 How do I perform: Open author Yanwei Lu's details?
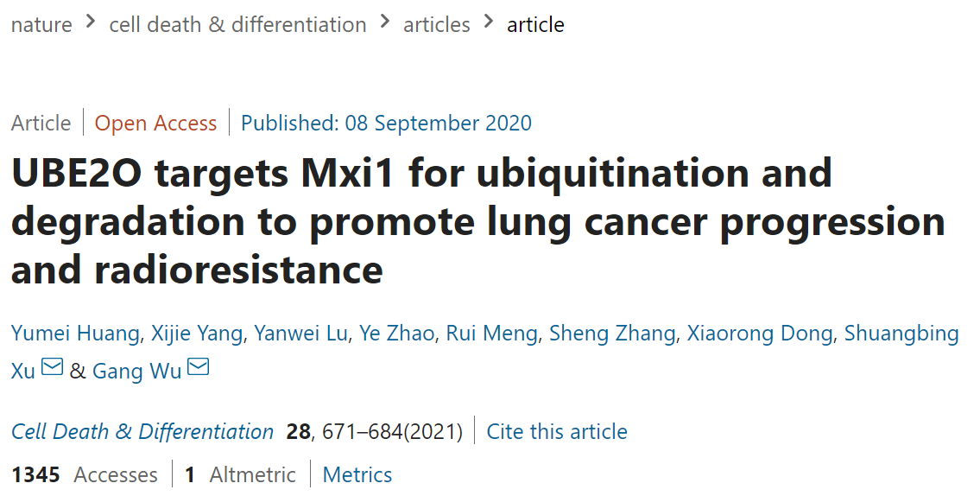[x=300, y=334]
